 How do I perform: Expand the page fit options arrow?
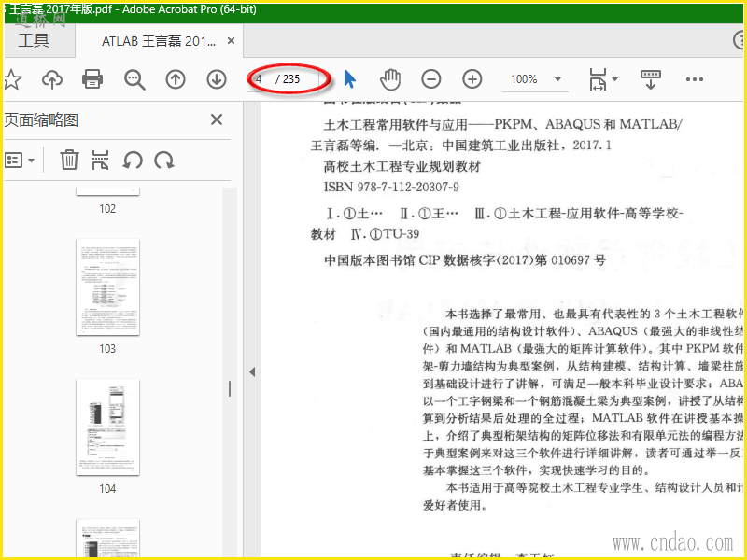tap(615, 79)
